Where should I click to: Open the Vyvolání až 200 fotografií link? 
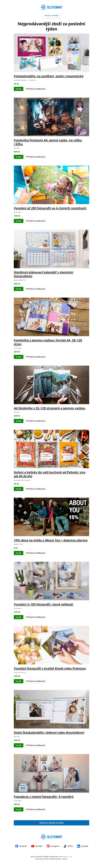pyautogui.click(x=50, y=208)
